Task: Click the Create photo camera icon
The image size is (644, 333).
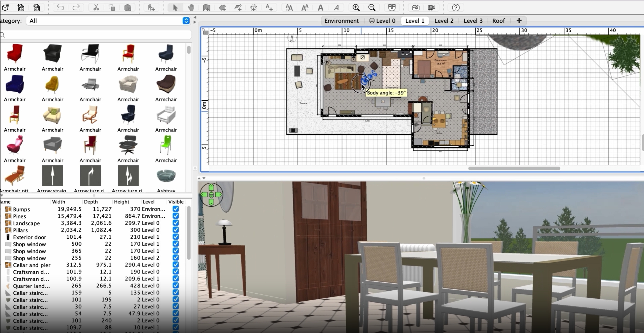Action: [x=415, y=8]
